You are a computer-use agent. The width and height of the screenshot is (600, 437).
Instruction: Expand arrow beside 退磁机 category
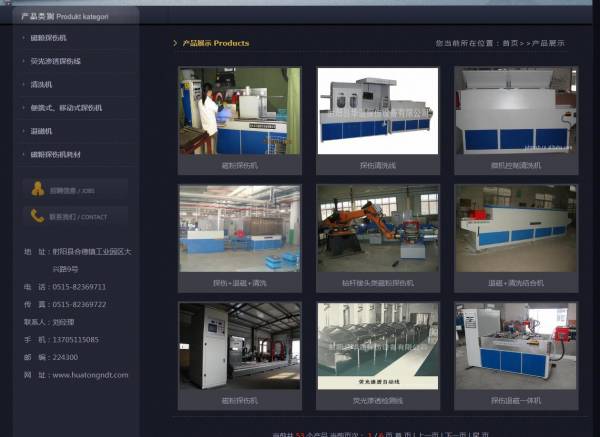(24, 130)
